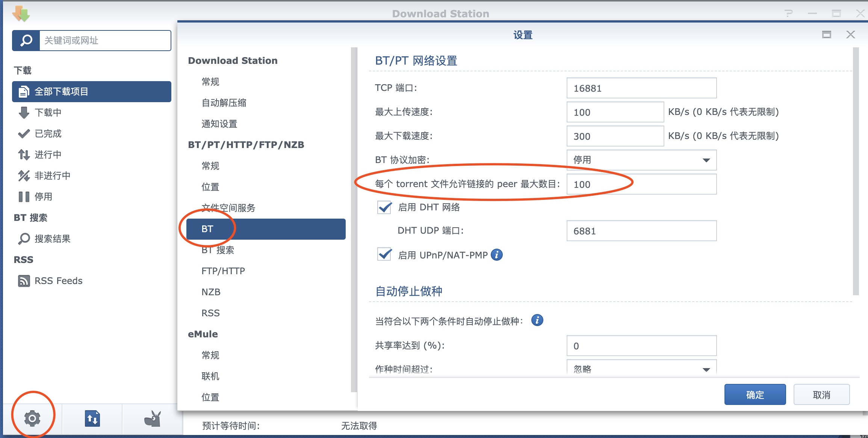Open RSS Feeds in sidebar
This screenshot has height=438, width=868.
[92, 281]
